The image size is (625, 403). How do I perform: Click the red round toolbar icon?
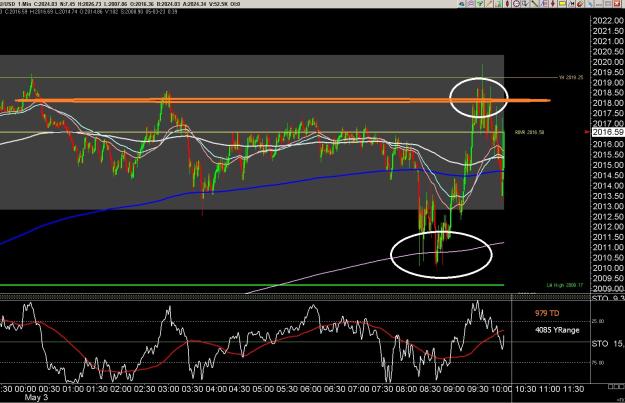coord(580,4)
